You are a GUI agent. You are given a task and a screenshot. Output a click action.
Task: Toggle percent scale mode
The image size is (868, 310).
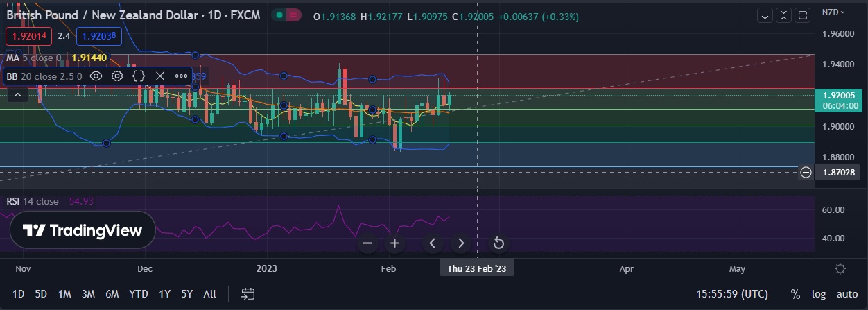tap(795, 294)
